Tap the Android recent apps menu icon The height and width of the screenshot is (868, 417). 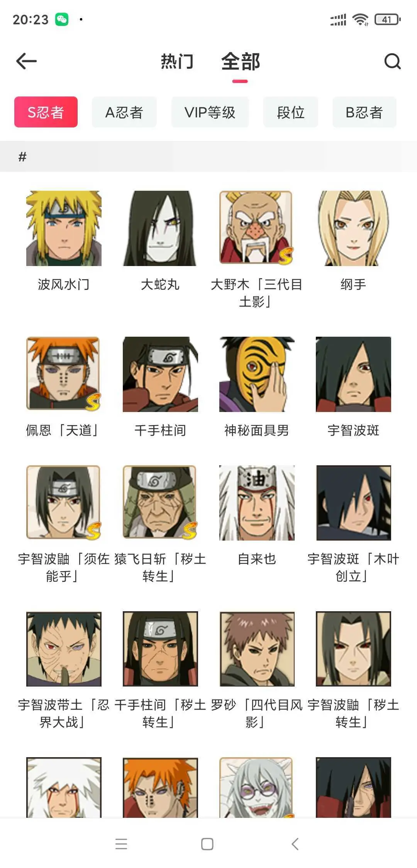point(121,844)
